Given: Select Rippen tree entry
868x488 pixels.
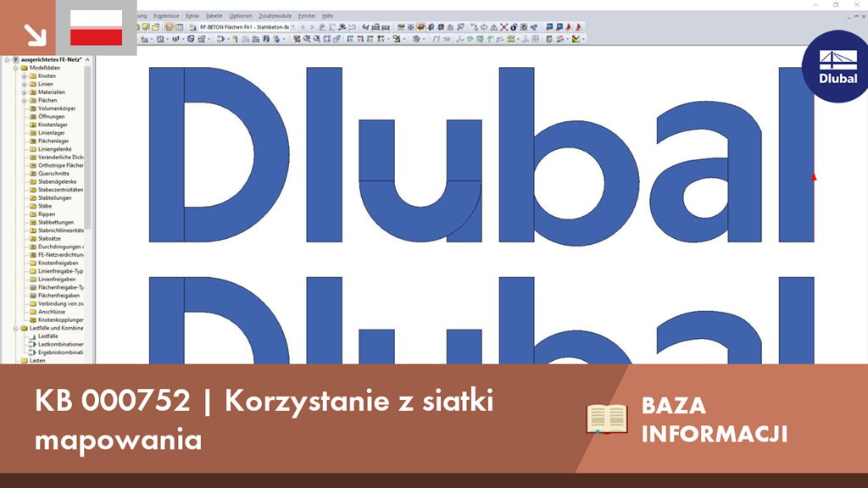Looking at the screenshot, I should point(47,214).
